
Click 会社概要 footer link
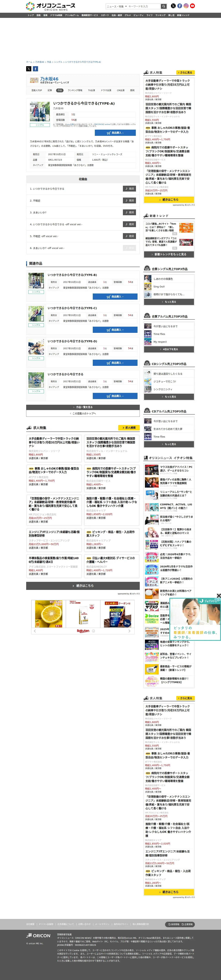coord(30,924)
